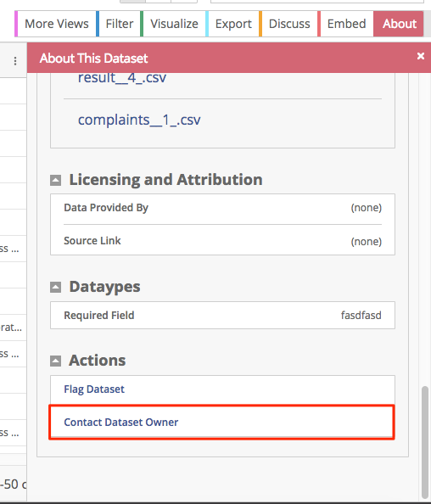Open the Embed tab
431x504 pixels.
[345, 24]
